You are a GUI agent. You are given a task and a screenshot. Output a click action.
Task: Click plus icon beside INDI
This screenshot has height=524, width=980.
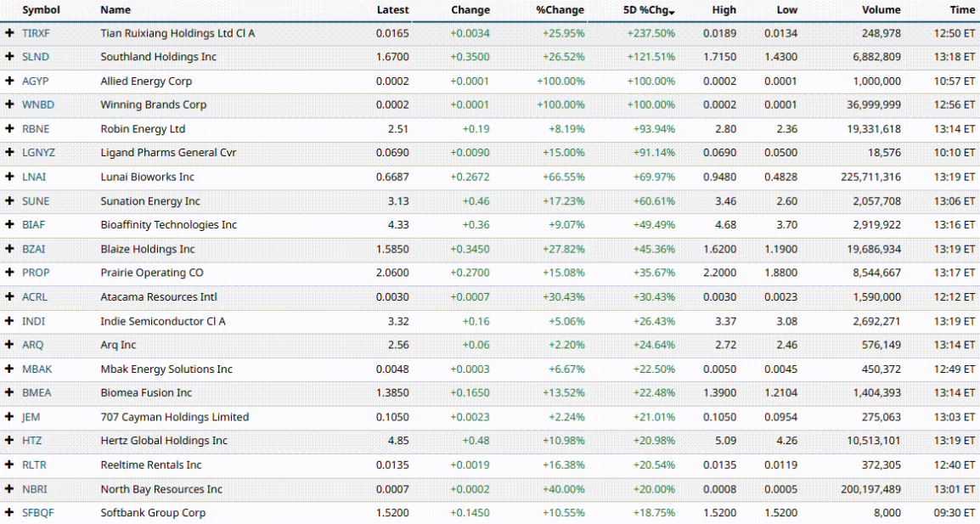pos(9,321)
